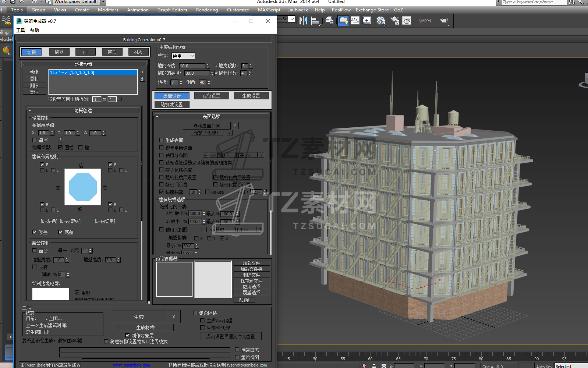588x368 pixels.
Task: Open the Material Editor icon
Action: (381, 21)
